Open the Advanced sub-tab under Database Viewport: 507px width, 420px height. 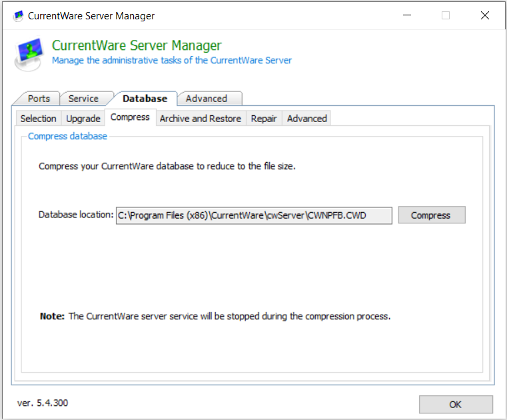[307, 119]
